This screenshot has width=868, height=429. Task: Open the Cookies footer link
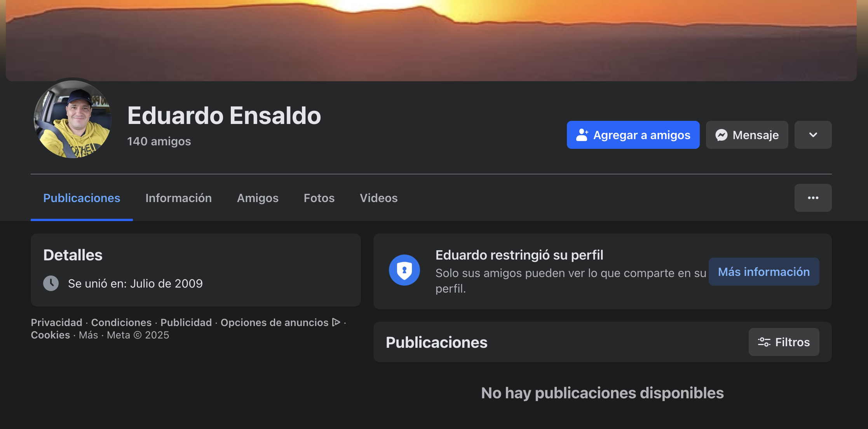51,335
